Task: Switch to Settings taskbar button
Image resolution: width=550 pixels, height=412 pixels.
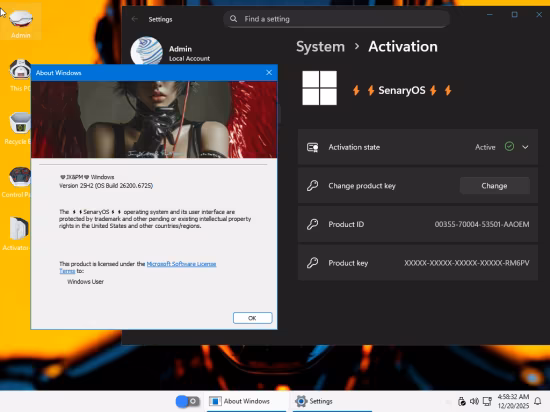Action: (332, 401)
